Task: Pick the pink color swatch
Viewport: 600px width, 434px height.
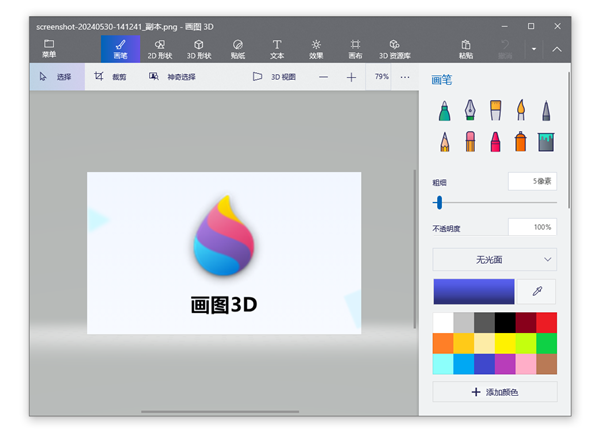Action: [x=526, y=364]
